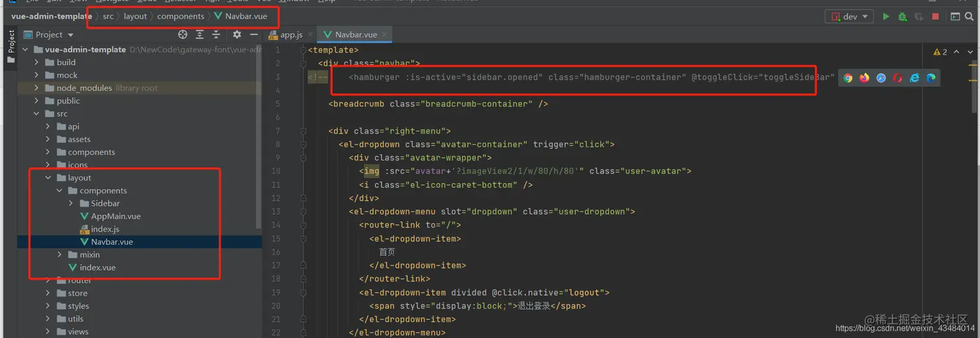Image resolution: width=980 pixels, height=338 pixels.
Task: Start debugging with the bug icon
Action: tap(902, 17)
